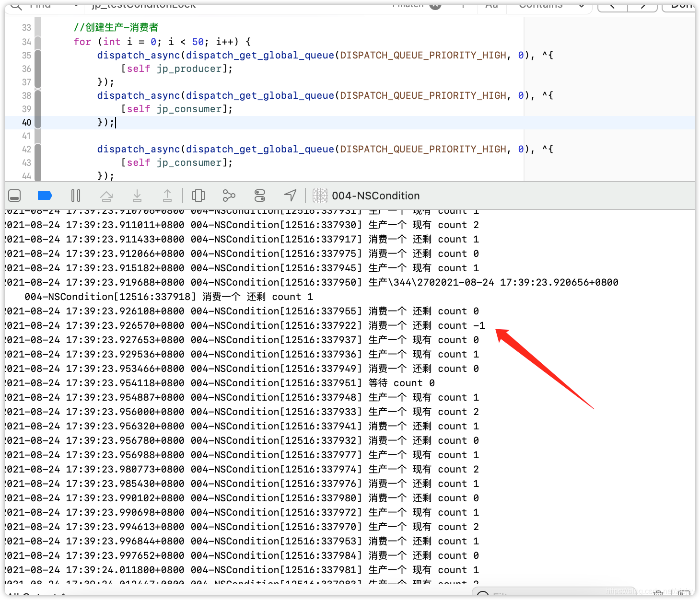Click console log line for thread 337936
This screenshot has height=600, width=700.
click(x=242, y=354)
